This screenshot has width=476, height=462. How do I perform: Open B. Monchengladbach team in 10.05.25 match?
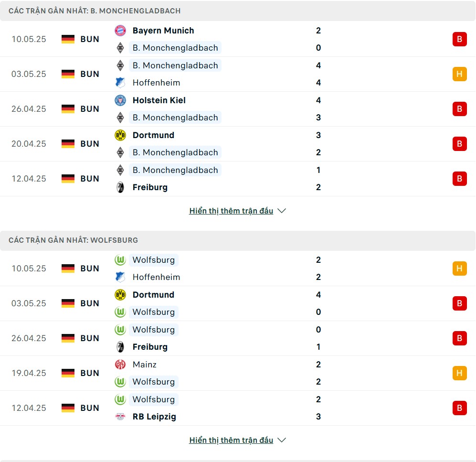175,48
